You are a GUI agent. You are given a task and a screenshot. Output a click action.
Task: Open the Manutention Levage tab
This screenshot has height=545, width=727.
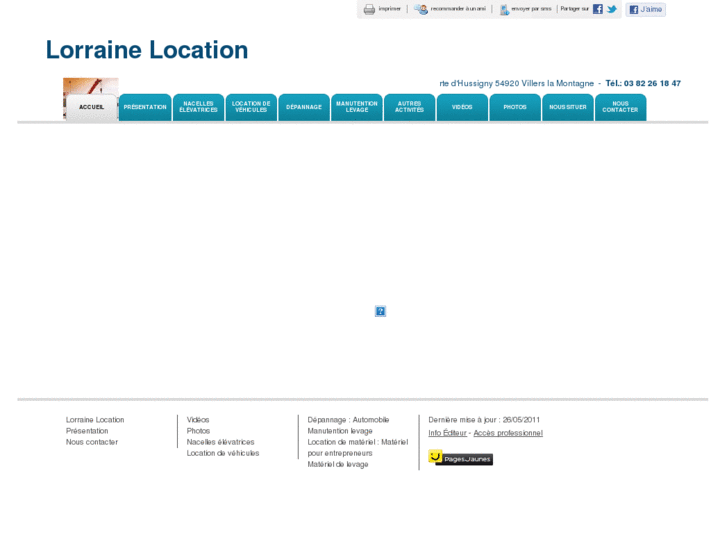click(357, 108)
